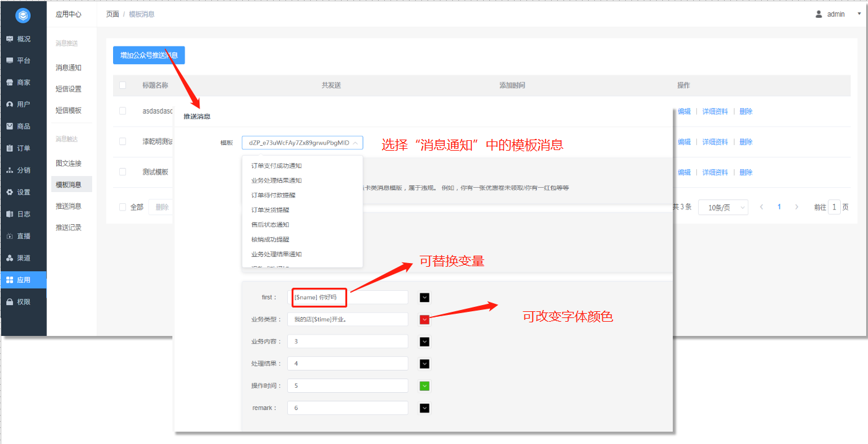
Task: Open 设置 settings gear icon
Action: click(x=10, y=192)
